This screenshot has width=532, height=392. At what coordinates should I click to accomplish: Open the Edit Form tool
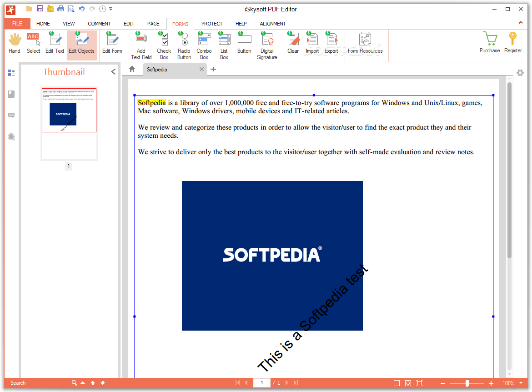(x=112, y=44)
